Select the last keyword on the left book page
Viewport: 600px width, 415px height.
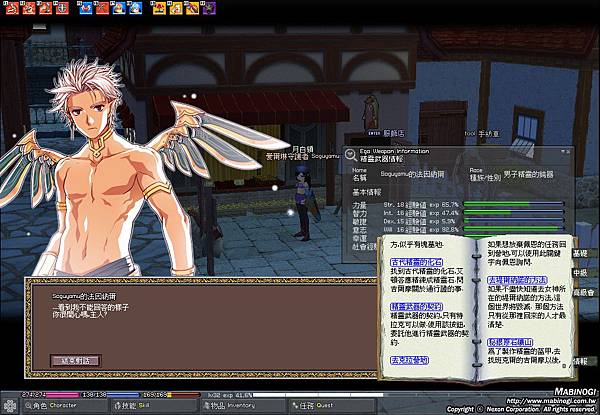[x=409, y=360]
